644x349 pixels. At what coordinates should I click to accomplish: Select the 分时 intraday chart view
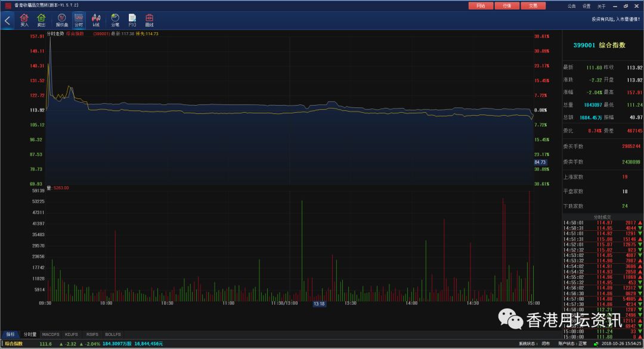point(79,20)
